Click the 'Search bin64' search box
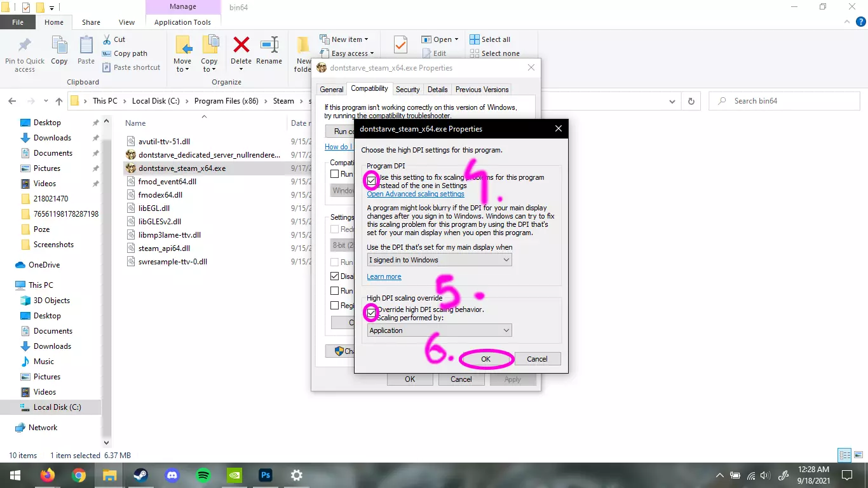The width and height of the screenshot is (868, 488). tap(784, 101)
